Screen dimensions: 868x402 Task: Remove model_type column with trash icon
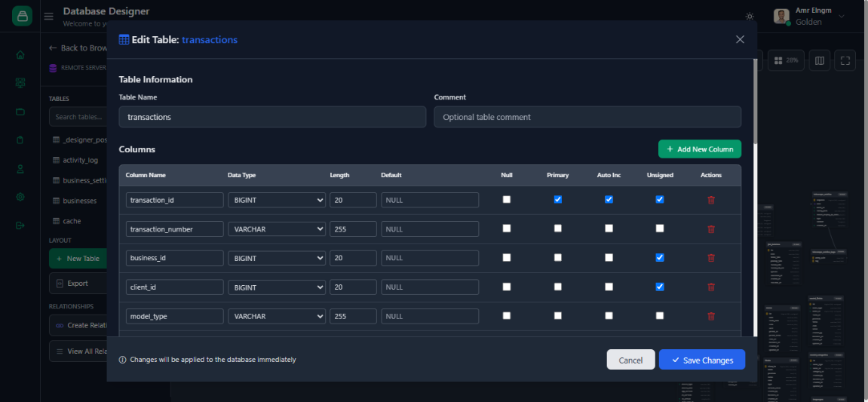point(710,317)
